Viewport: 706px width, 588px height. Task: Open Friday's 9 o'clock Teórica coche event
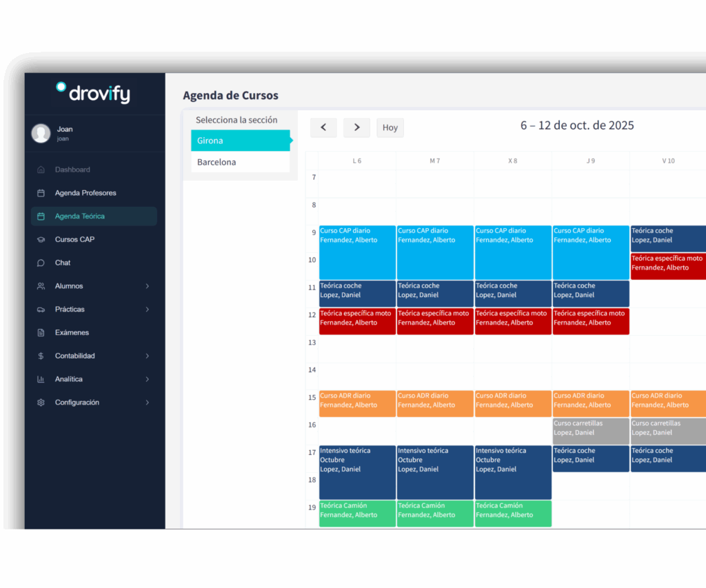(668, 239)
